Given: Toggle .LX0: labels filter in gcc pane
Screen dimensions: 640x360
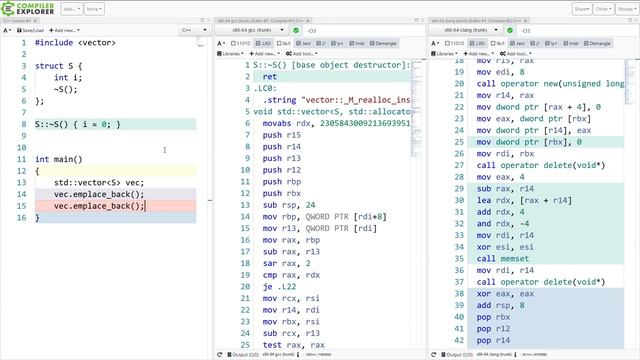Looking at the screenshot, I should pyautogui.click(x=263, y=43).
